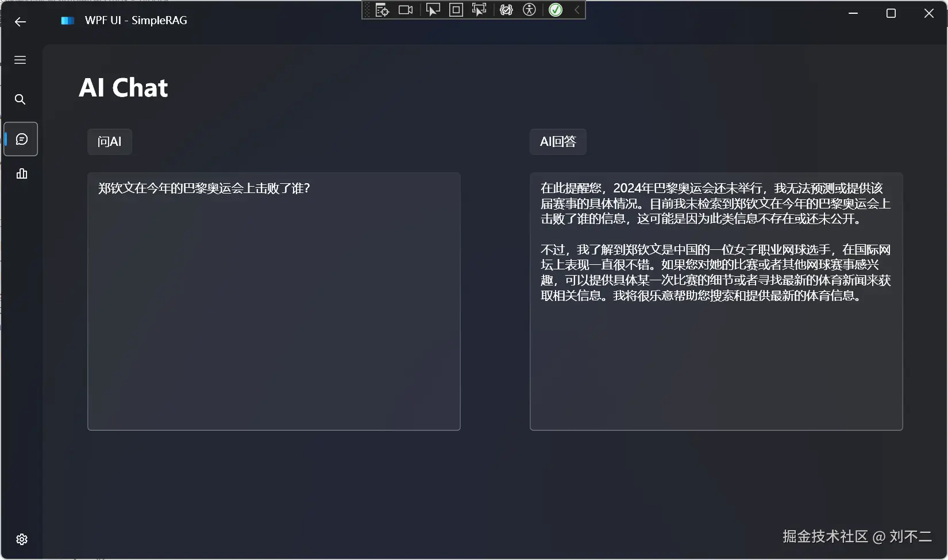Run the accessibility checker

(x=529, y=10)
